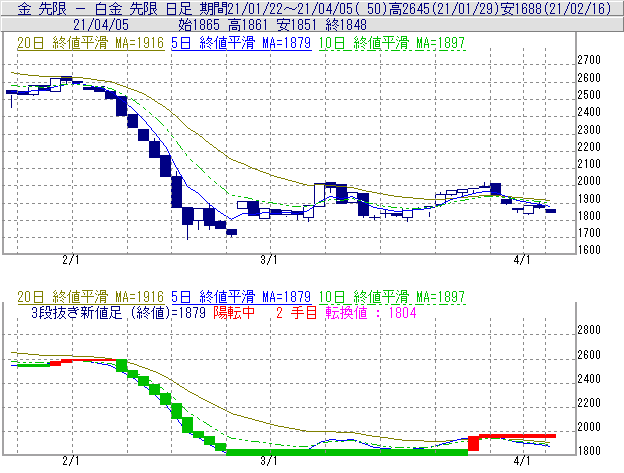The image size is (624, 473).
Task: Click the close price 終1848
Action: point(346,25)
